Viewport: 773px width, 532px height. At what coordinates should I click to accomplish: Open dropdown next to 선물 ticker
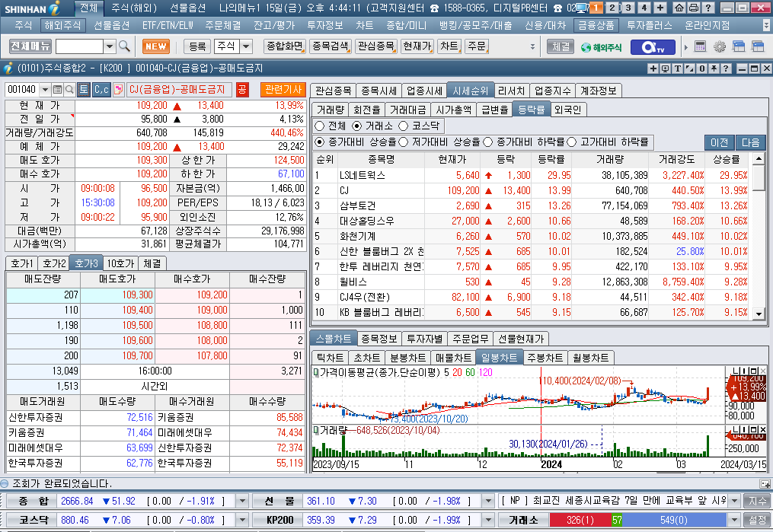(x=488, y=502)
